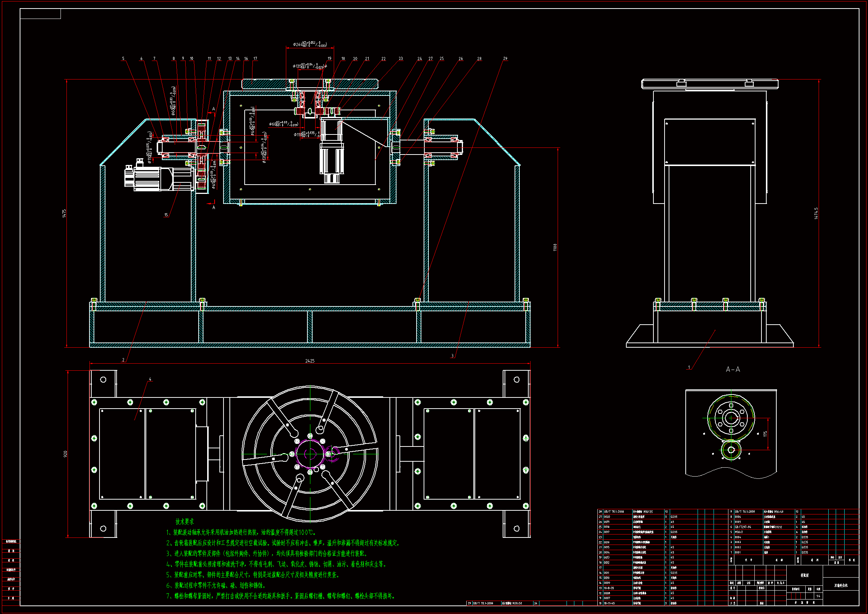Image resolution: width=868 pixels, height=614 pixels.
Task: Select balloon number 1 under side view
Action: pyautogui.click(x=689, y=367)
